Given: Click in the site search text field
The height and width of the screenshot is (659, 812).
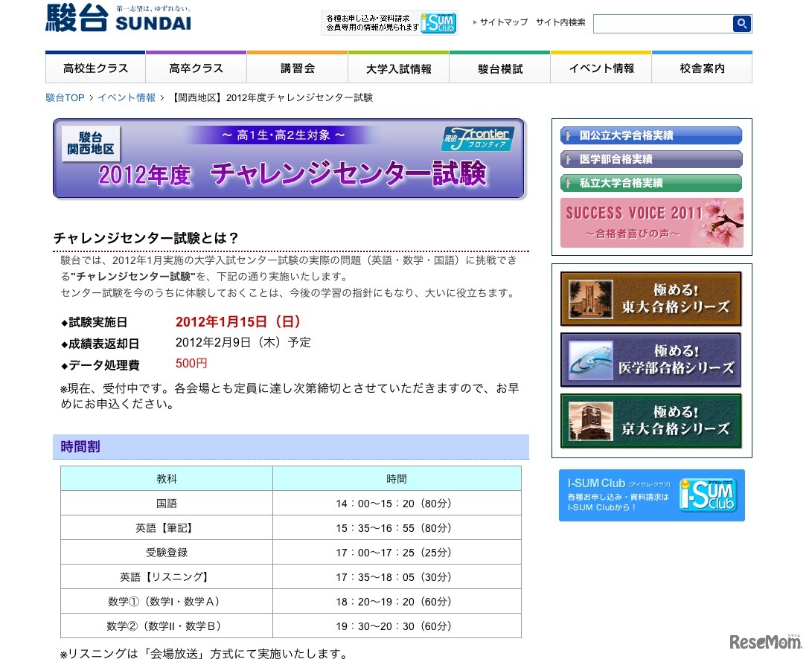Looking at the screenshot, I should point(662,24).
